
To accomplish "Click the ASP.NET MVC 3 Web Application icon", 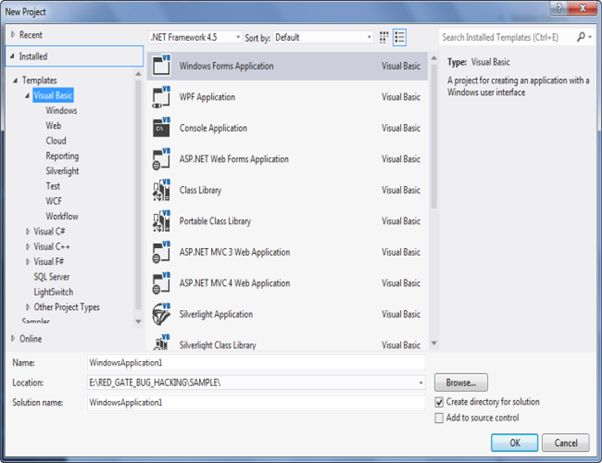I will [161, 252].
